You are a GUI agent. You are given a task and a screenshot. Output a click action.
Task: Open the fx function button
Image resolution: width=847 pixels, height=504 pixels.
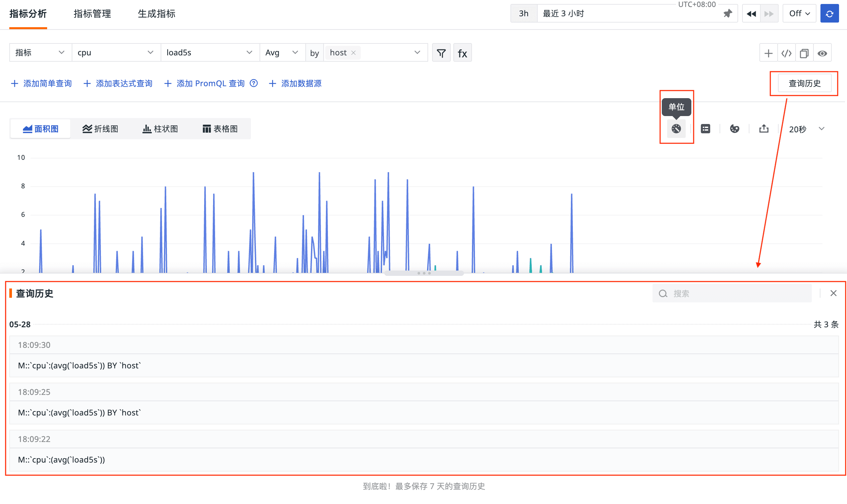coord(462,53)
